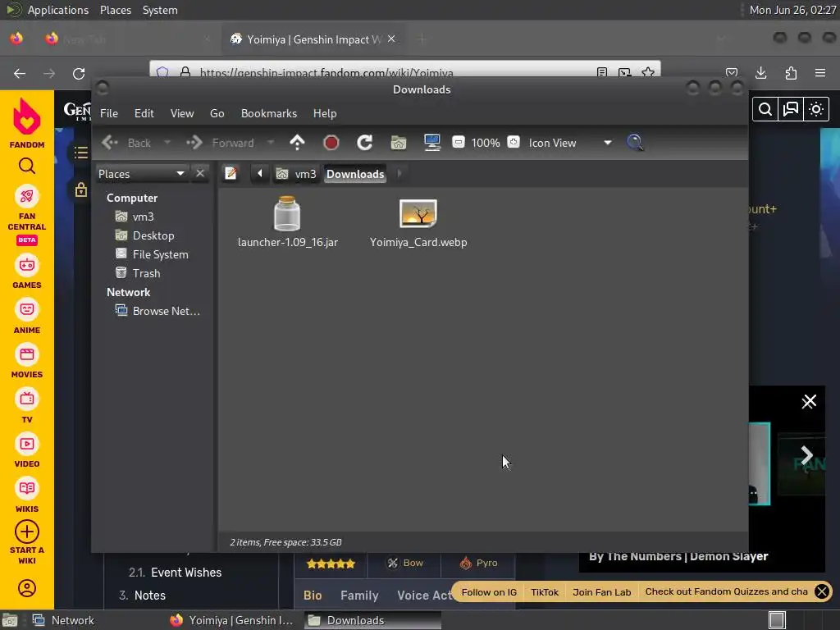Open System menu in top panel
Viewport: 840px width, 630px height.
(160, 10)
